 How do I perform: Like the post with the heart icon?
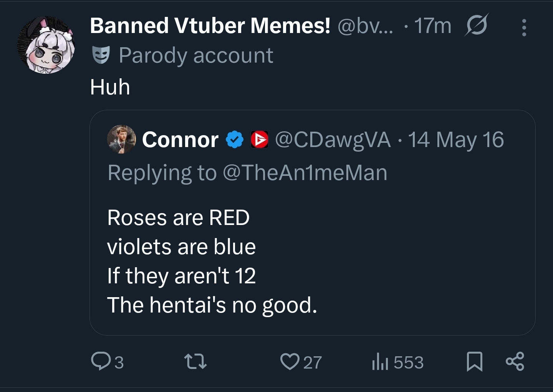tap(290, 362)
